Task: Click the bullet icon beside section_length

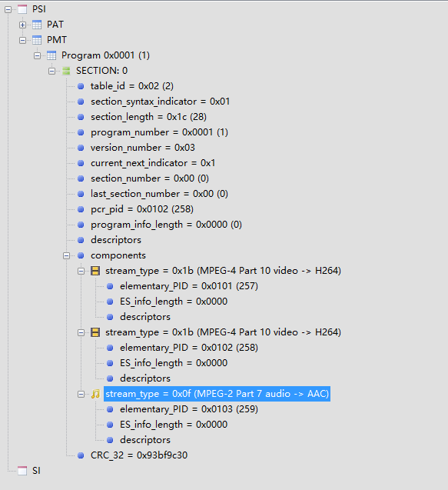Action: click(x=81, y=117)
